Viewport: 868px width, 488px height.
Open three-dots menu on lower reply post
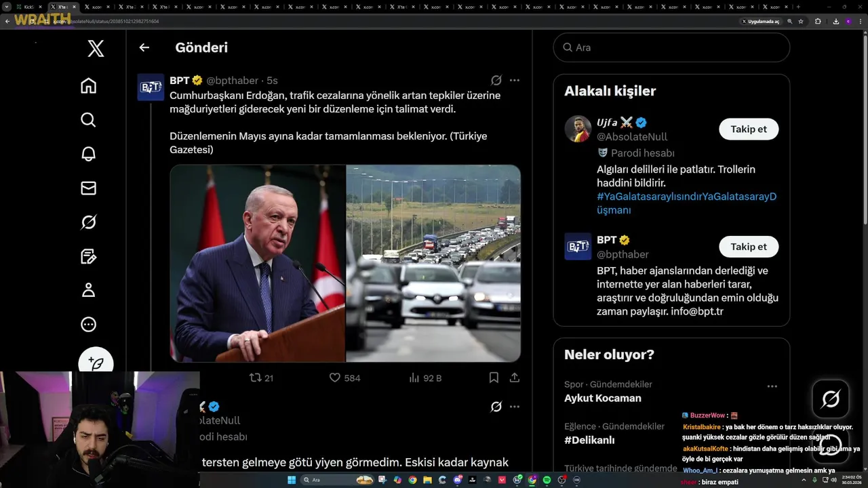click(x=515, y=407)
